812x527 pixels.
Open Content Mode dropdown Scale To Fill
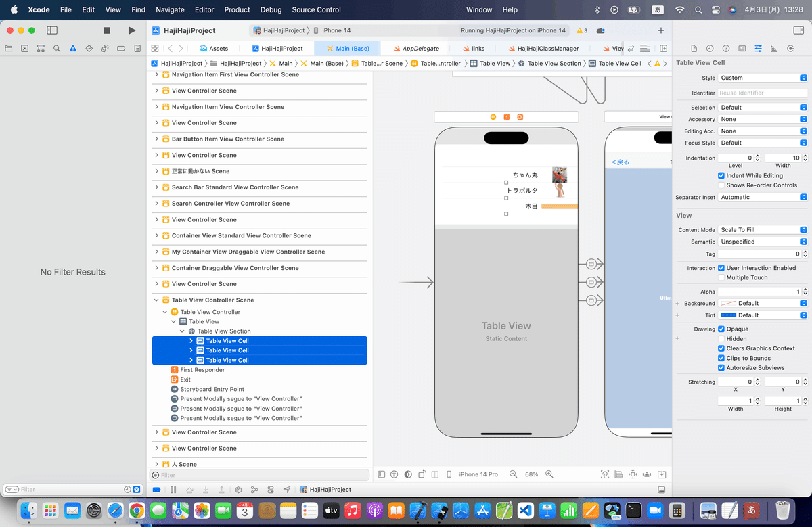[x=763, y=230]
